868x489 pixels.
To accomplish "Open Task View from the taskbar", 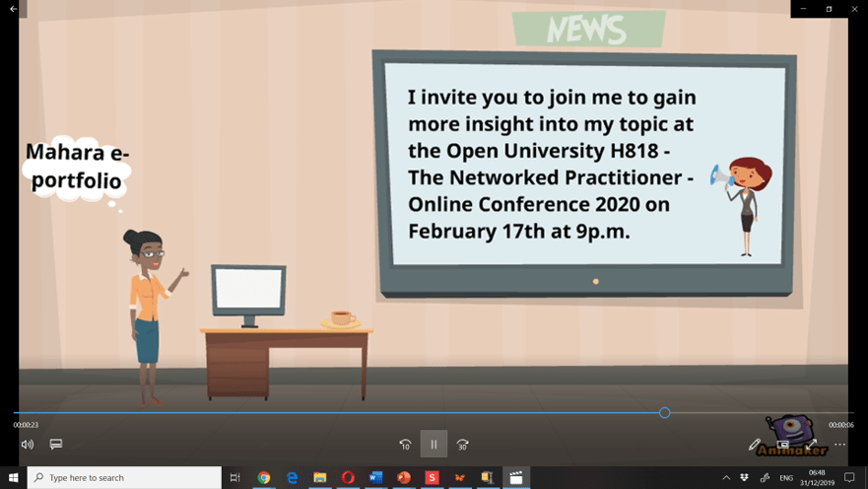I will [x=235, y=477].
